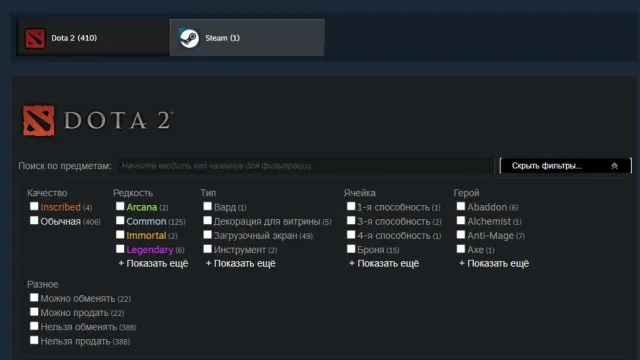Click the Dota 2 icon in the tab
Viewport: 640px width, 360px height.
[x=35, y=38]
